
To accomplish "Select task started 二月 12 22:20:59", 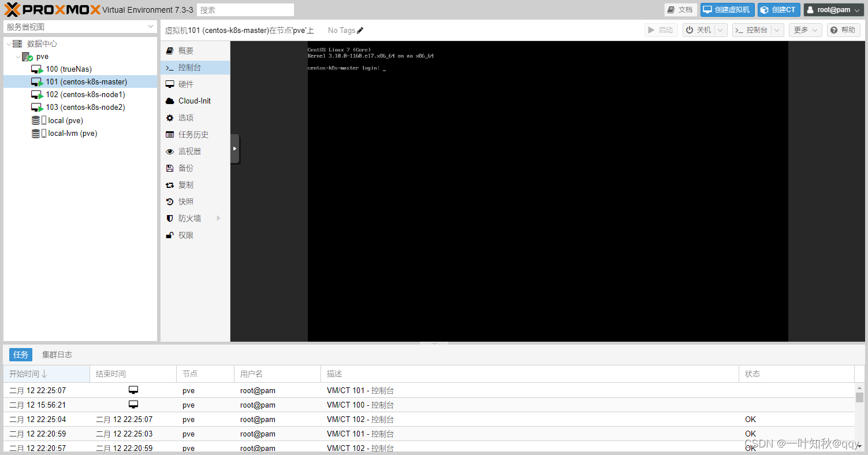I will 429,434.
